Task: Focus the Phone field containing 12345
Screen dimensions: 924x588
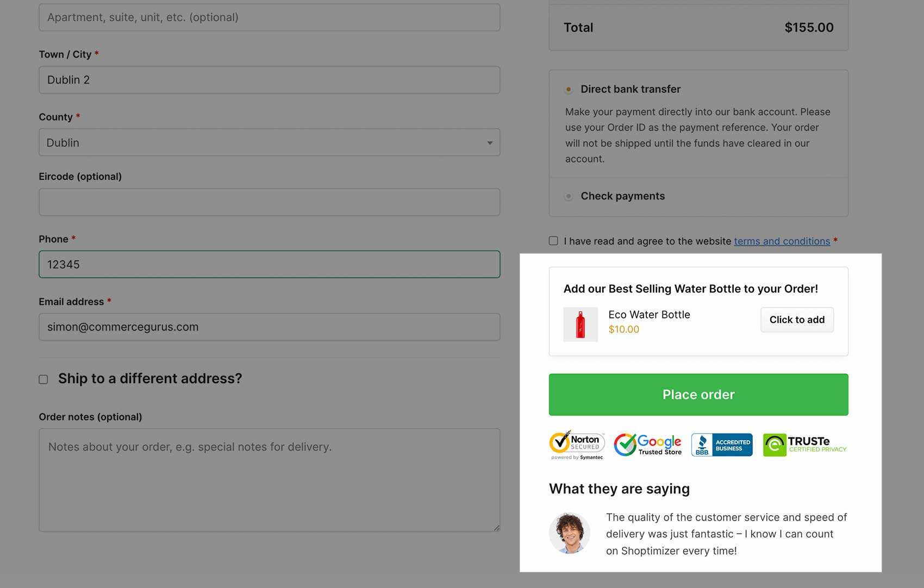Action: [270, 264]
